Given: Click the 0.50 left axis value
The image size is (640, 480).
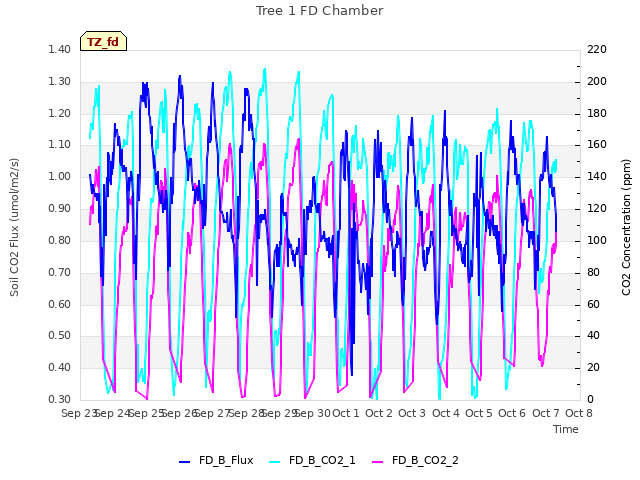Looking at the screenshot, I should point(60,336).
